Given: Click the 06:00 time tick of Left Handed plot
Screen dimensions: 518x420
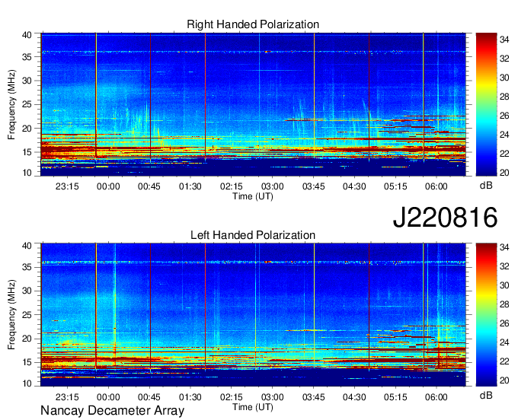Looking at the screenshot, I should click(436, 397).
